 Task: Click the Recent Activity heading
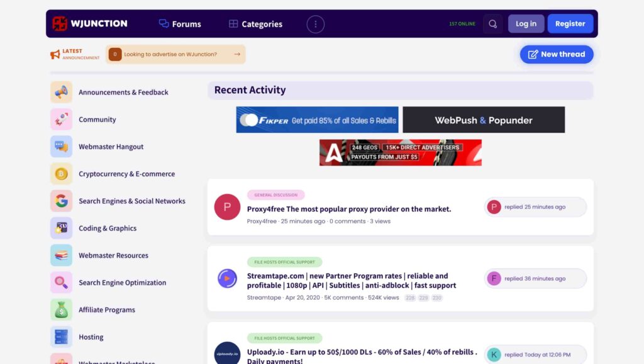250,90
